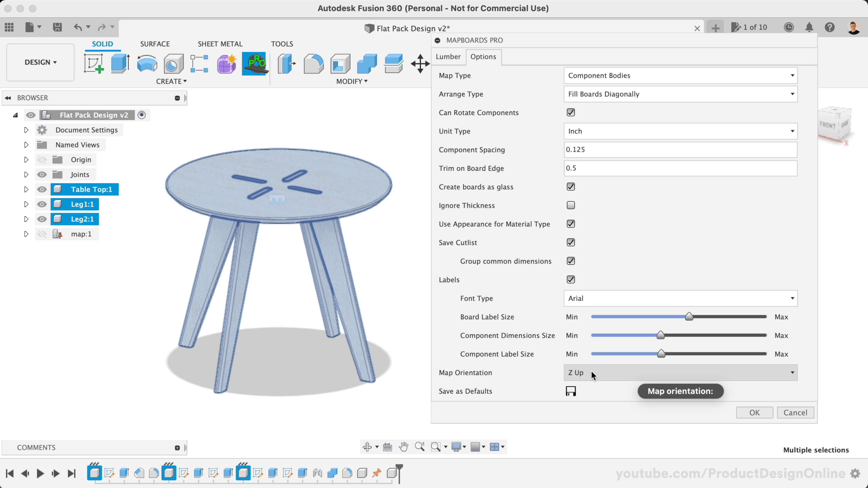The width and height of the screenshot is (868, 488).
Task: Adjust Component Dimensions Size slider
Action: click(x=660, y=335)
